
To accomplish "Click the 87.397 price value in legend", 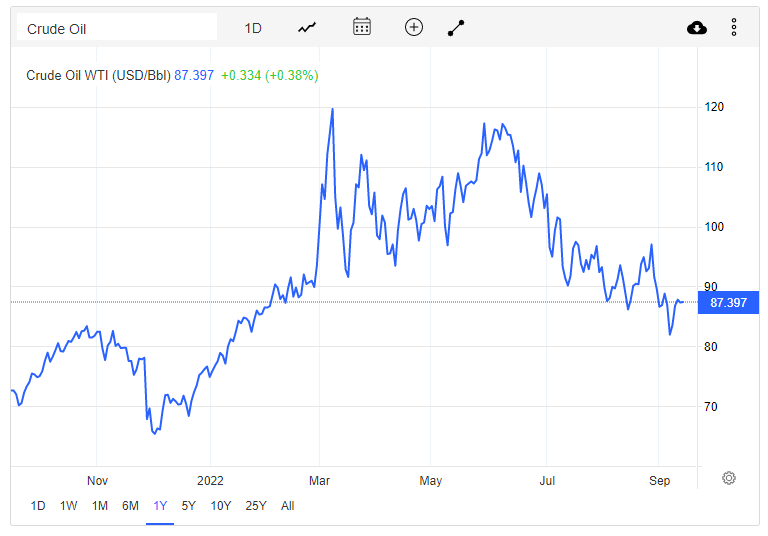I will tap(194, 75).
